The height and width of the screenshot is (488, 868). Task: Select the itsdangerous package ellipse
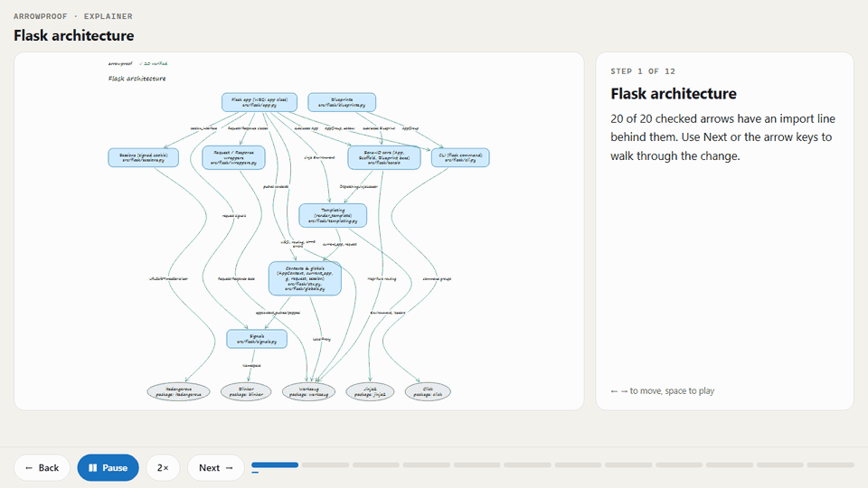[178, 391]
